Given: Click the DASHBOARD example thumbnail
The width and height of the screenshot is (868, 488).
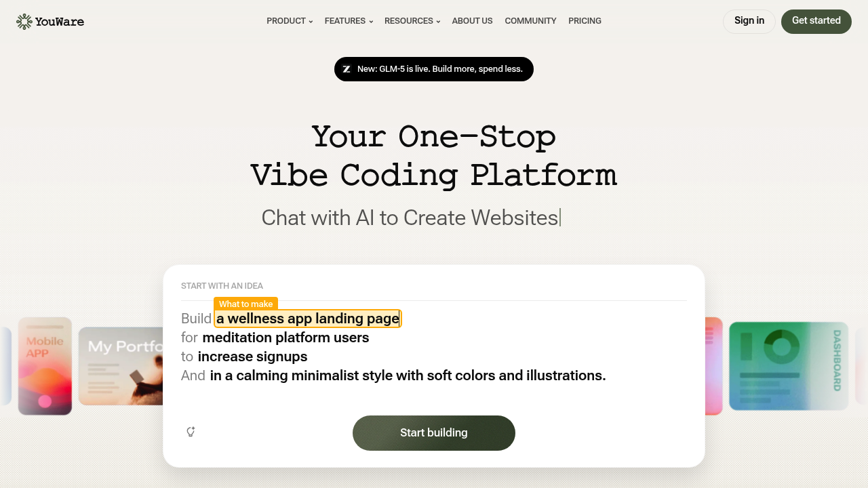Looking at the screenshot, I should [x=788, y=366].
